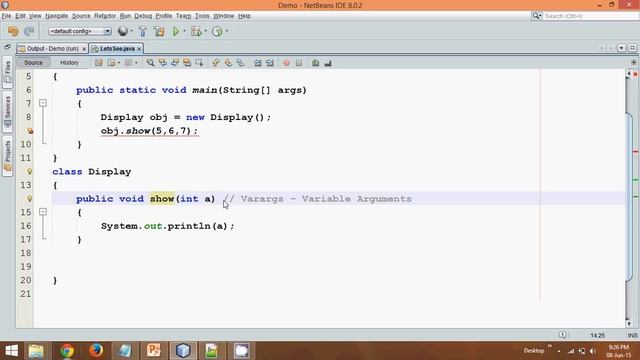This screenshot has height=360, width=640.
Task: Click the Find Selection magnifier icon
Action: point(150,63)
